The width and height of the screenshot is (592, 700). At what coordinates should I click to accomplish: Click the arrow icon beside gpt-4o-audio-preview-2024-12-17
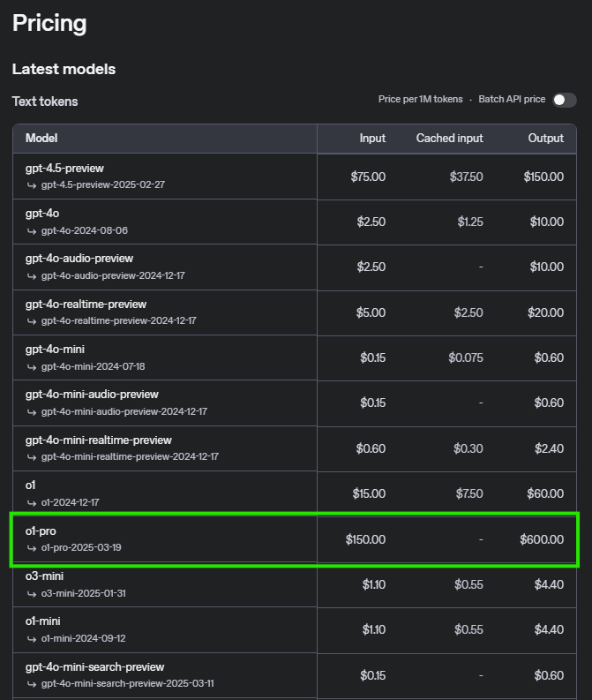click(x=32, y=276)
